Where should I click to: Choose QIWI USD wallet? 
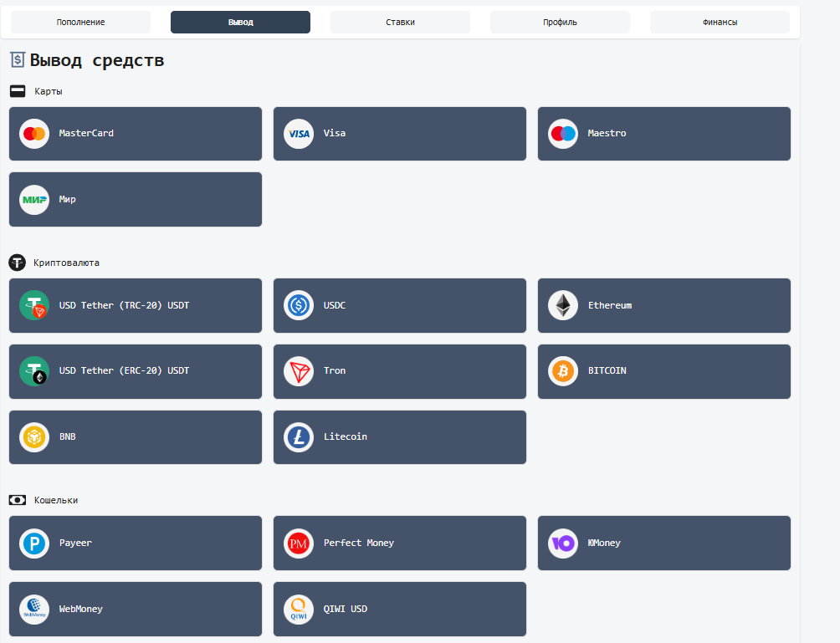coord(400,610)
